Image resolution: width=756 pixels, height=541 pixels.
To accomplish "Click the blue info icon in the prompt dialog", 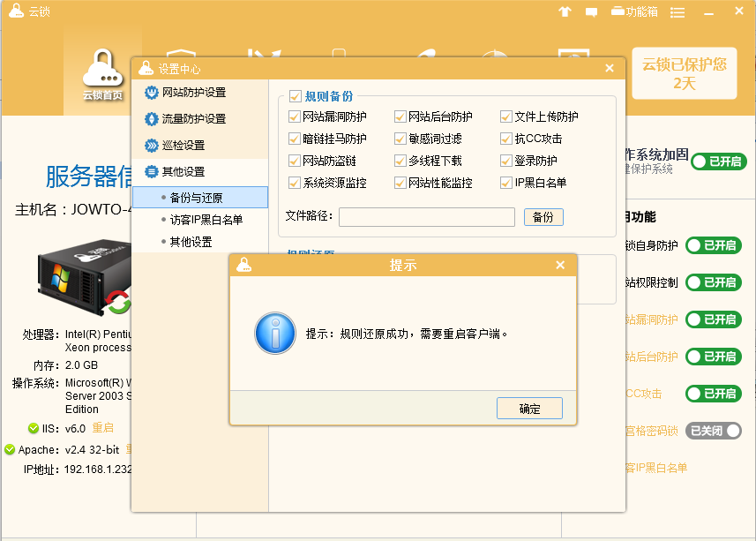I will coord(274,334).
